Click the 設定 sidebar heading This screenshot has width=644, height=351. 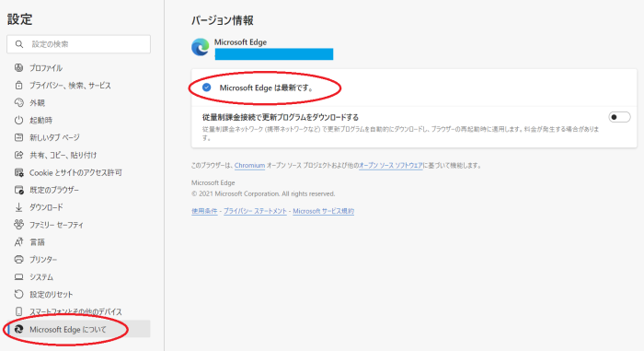tap(19, 19)
